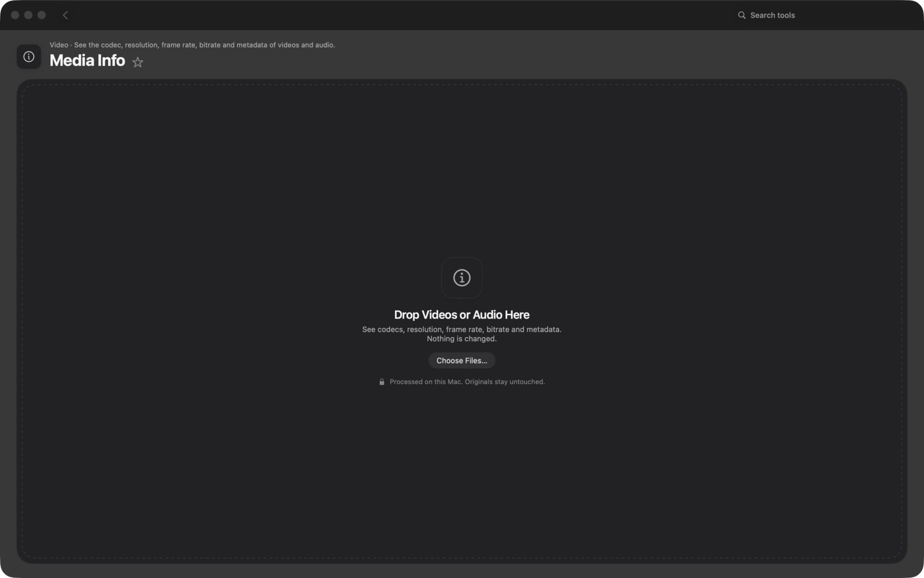Click the info icon in the drop zone
924x578 pixels.
pyautogui.click(x=461, y=277)
